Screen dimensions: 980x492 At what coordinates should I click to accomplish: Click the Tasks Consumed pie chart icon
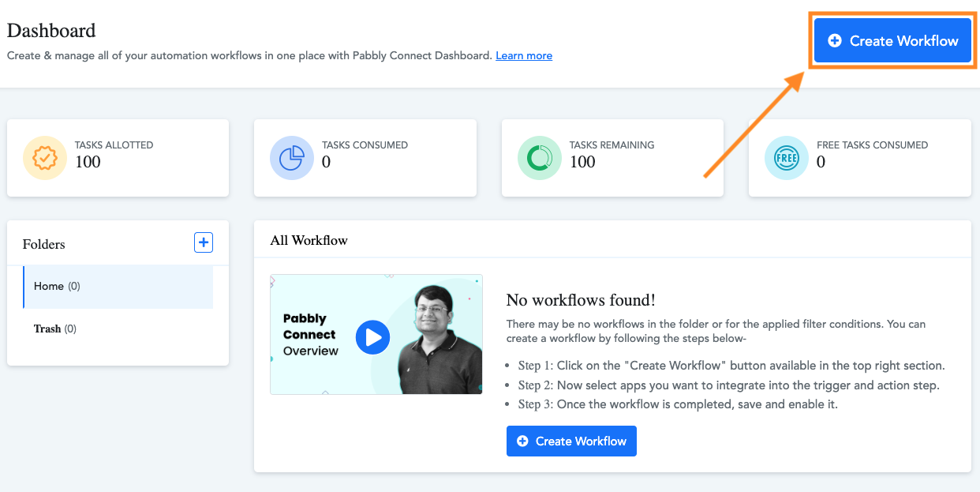292,157
